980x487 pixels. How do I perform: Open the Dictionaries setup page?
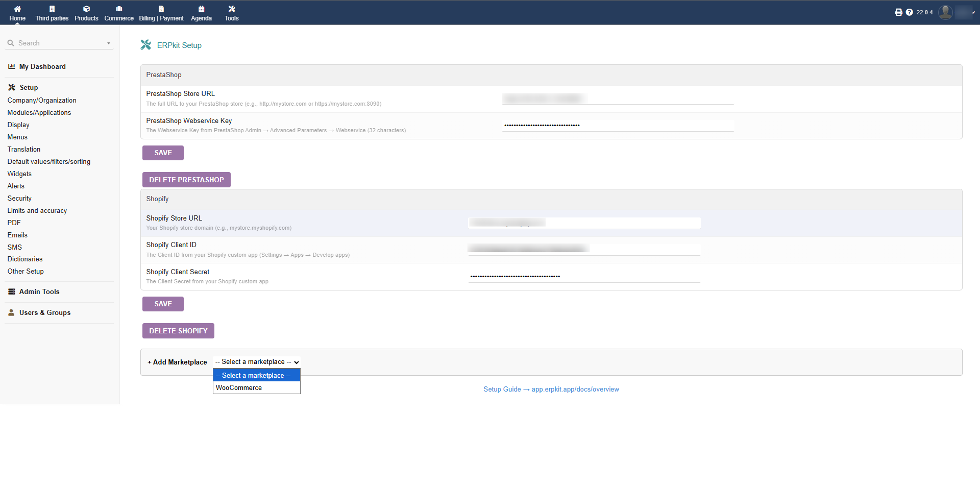(x=25, y=259)
